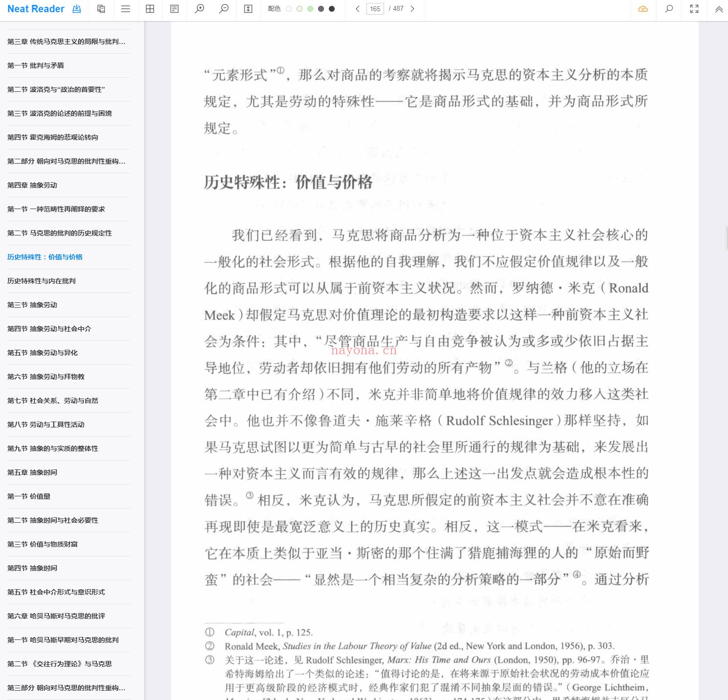The image size is (728, 700).
Task: Open 第一节 哈贝马斯早期对马克思的批判
Action: [63, 640]
